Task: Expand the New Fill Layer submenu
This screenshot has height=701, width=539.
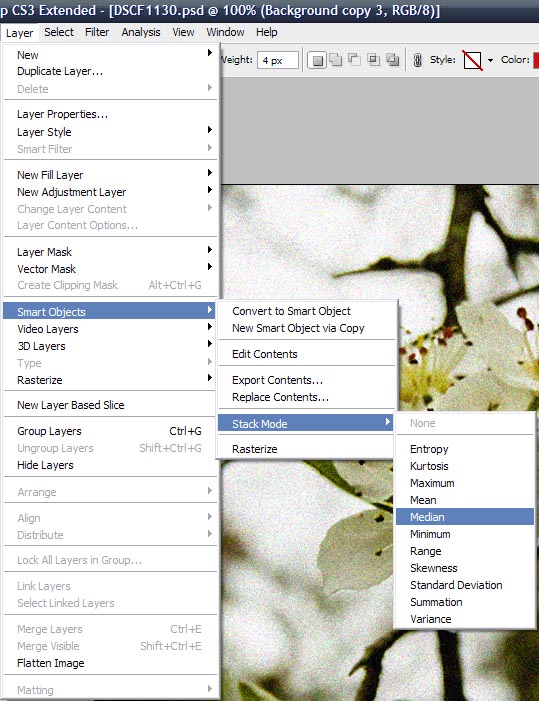Action: point(110,175)
